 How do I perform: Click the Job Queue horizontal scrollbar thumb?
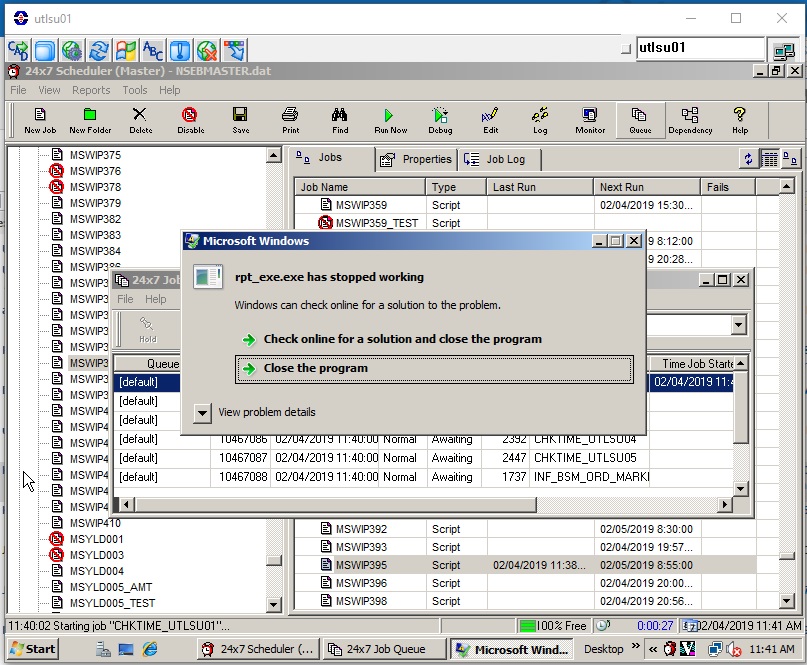(335, 504)
